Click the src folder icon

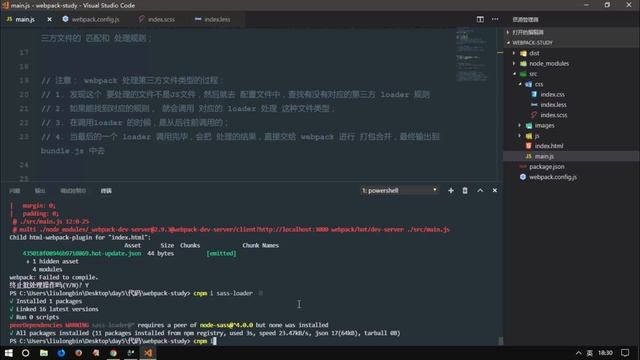523,74
